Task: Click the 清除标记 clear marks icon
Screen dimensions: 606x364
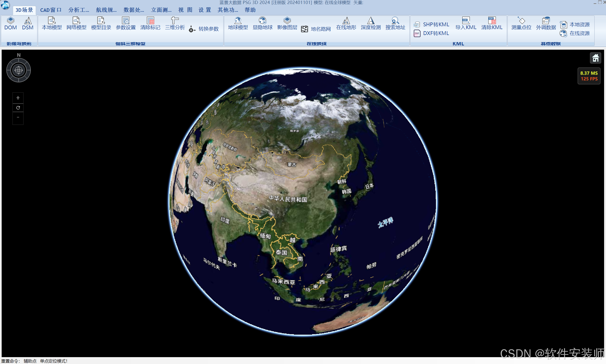Action: click(150, 23)
